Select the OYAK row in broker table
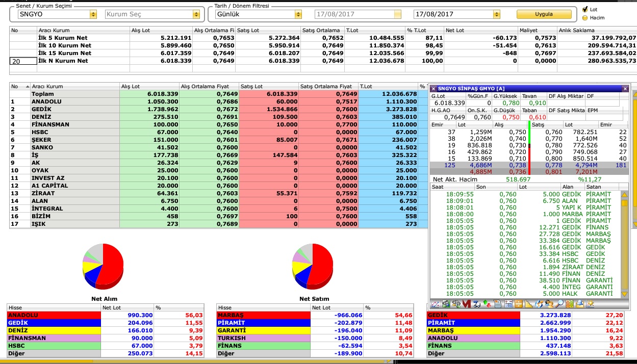Image resolution: width=637 pixels, height=364 pixels. (219, 170)
